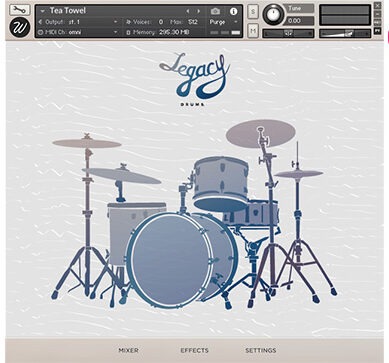
Task: Remove the instrument with the X button
Action: pos(377,6)
